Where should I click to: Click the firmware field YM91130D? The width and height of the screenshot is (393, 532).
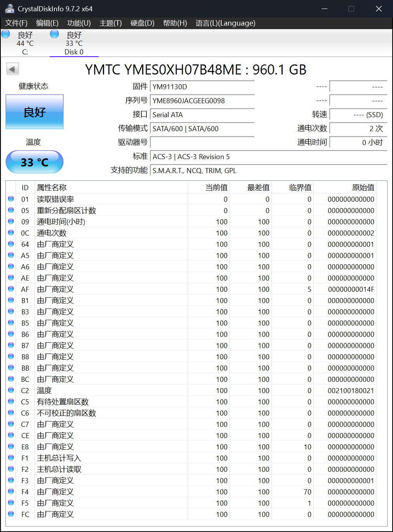[202, 87]
